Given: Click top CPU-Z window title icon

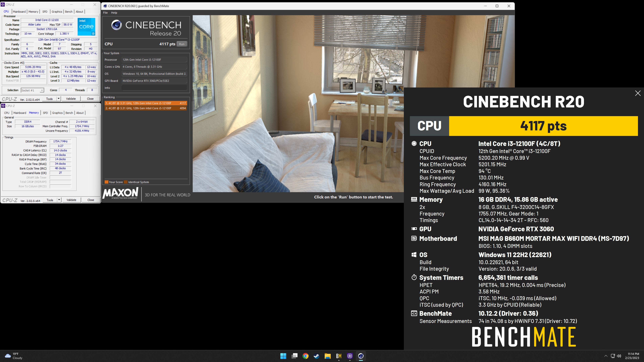Looking at the screenshot, I should tap(3, 5).
